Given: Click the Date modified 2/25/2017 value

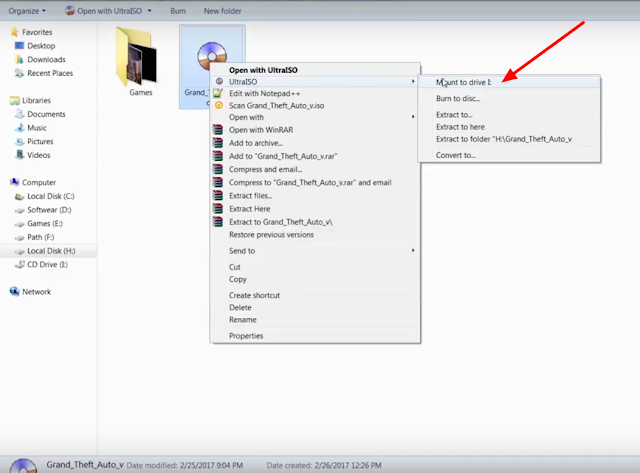Looking at the screenshot, I should point(211,465).
